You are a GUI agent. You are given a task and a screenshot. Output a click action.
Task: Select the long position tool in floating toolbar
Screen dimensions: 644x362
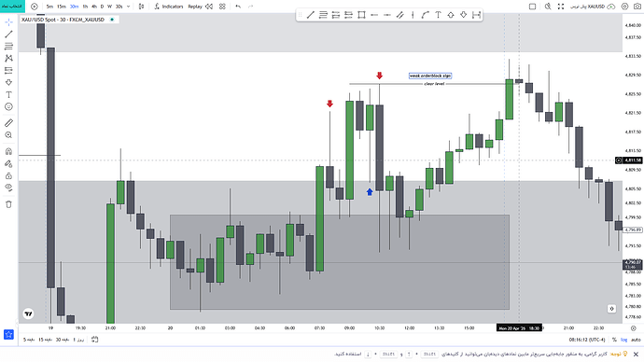(x=336, y=15)
